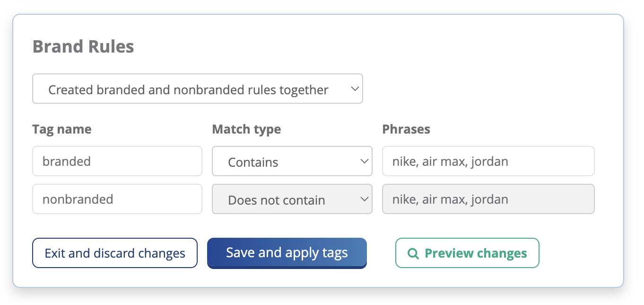Click the greyed-out nonbranded phrases field
644x305 pixels.
click(x=488, y=199)
